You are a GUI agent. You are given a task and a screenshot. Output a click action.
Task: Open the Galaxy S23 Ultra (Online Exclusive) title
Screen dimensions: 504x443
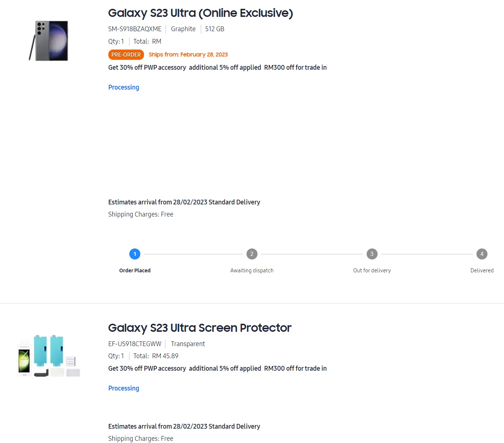tap(201, 13)
